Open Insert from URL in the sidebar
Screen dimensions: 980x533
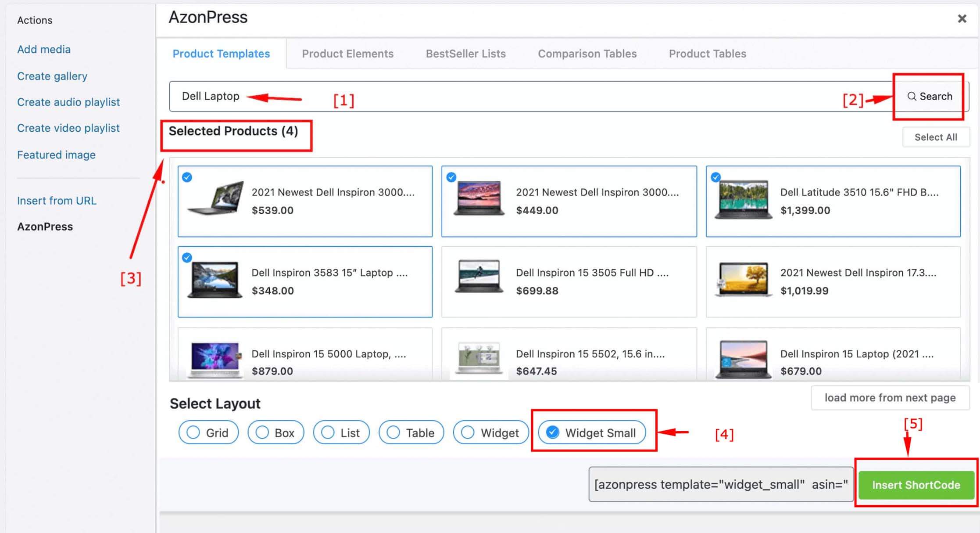(x=57, y=201)
